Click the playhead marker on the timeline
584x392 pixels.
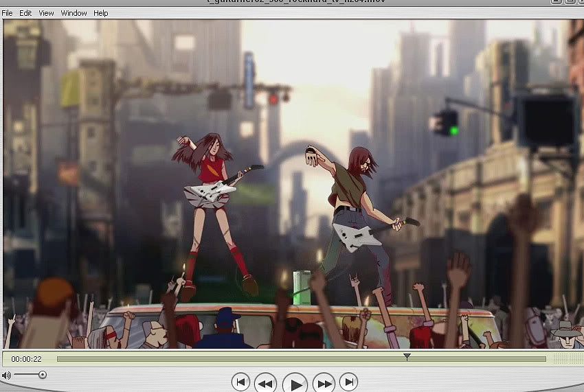407,358
